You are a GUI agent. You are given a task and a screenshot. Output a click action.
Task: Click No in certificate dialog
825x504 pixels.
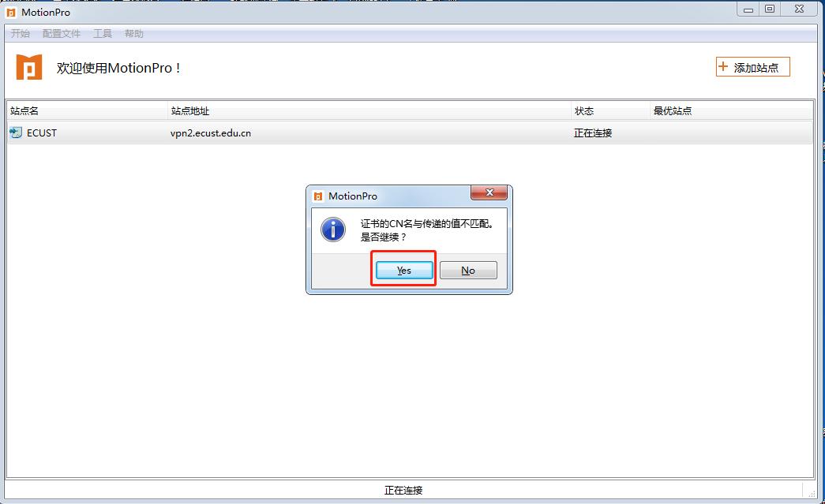pyautogui.click(x=468, y=270)
